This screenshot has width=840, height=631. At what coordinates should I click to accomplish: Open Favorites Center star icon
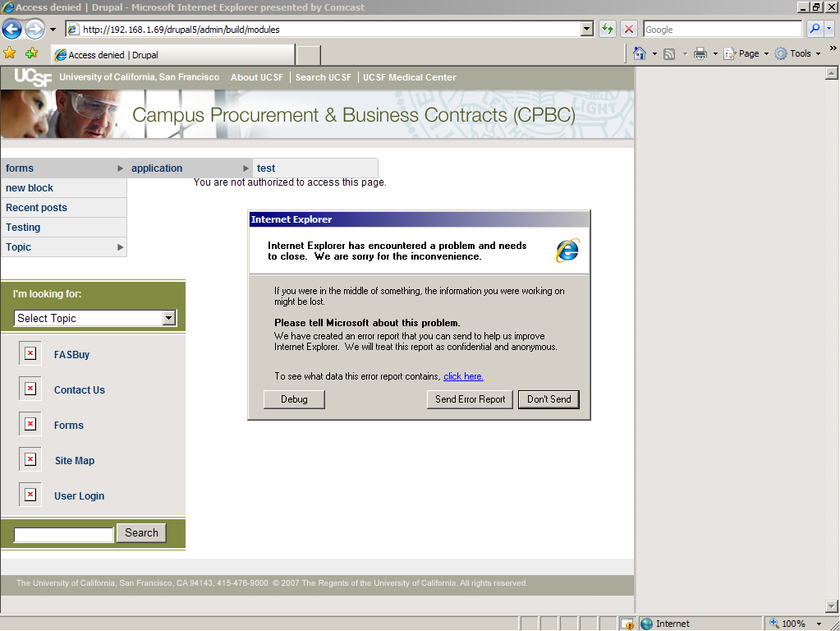10,53
